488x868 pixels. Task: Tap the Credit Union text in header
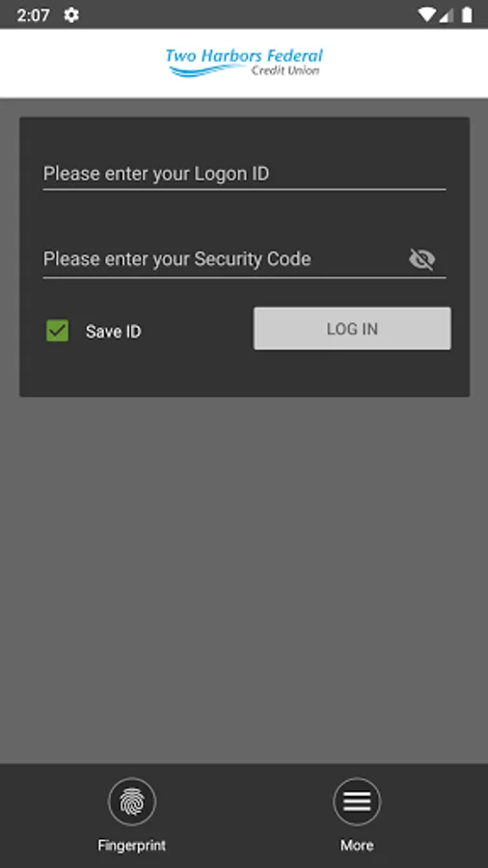pyautogui.click(x=285, y=70)
